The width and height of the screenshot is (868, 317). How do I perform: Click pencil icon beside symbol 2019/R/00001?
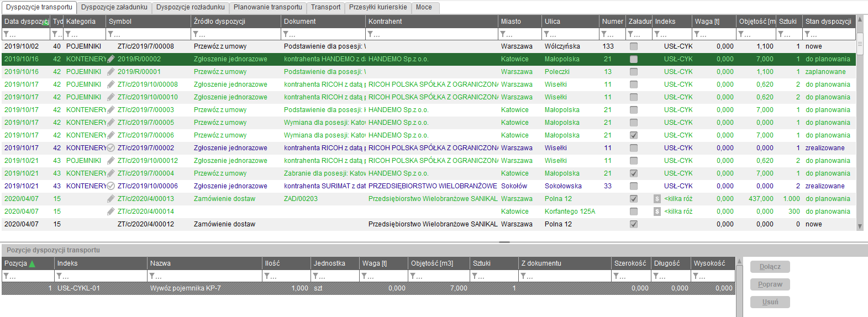pyautogui.click(x=111, y=72)
